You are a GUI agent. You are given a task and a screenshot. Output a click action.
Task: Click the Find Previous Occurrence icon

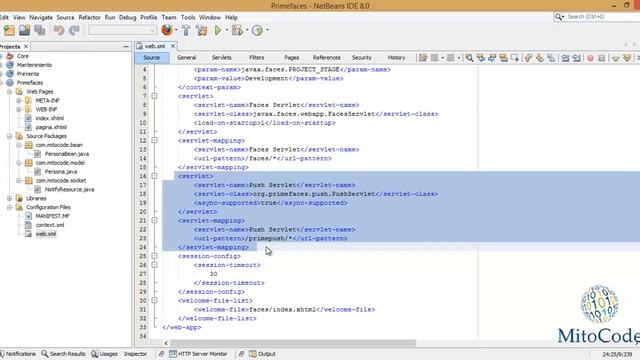tap(481, 58)
